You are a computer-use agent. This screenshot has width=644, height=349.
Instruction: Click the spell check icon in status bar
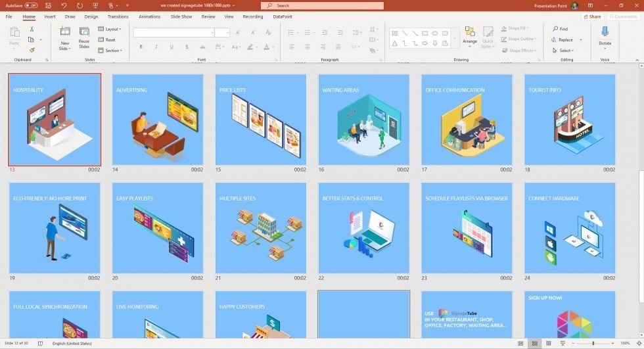(40, 343)
